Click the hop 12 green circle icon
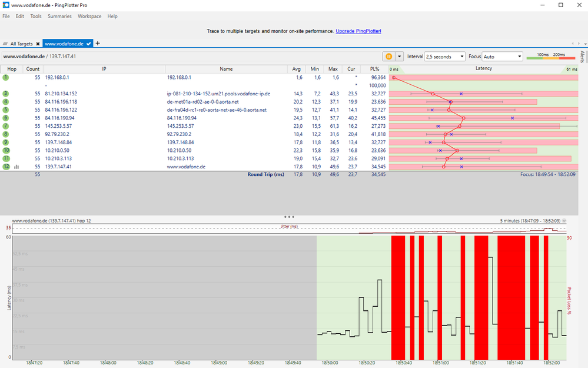 pos(6,167)
